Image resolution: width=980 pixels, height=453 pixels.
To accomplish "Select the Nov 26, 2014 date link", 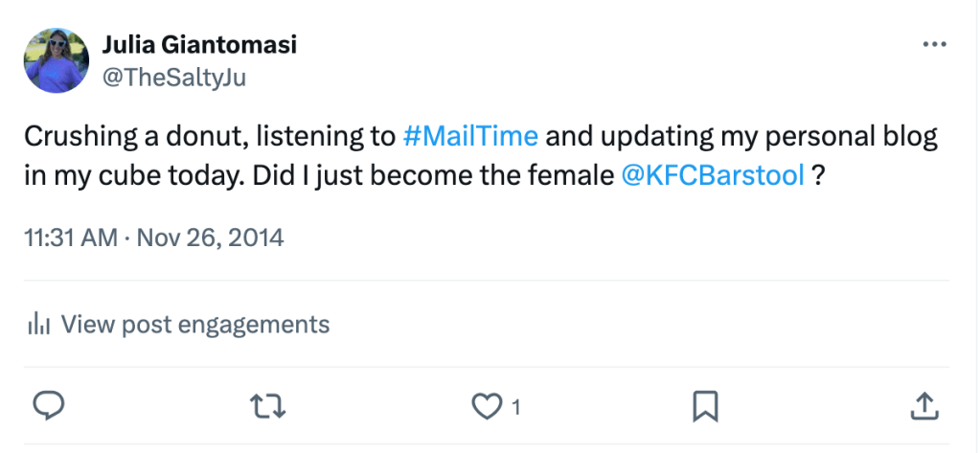I will click(211, 237).
